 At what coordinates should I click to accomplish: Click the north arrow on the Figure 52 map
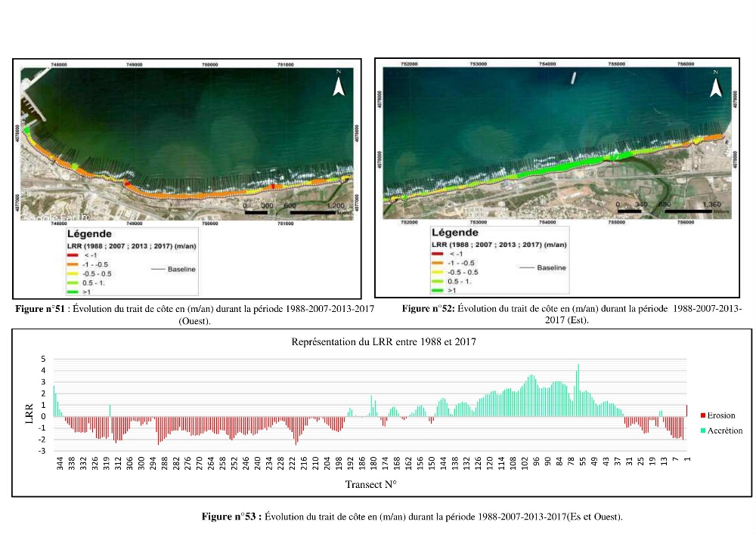(x=716, y=85)
